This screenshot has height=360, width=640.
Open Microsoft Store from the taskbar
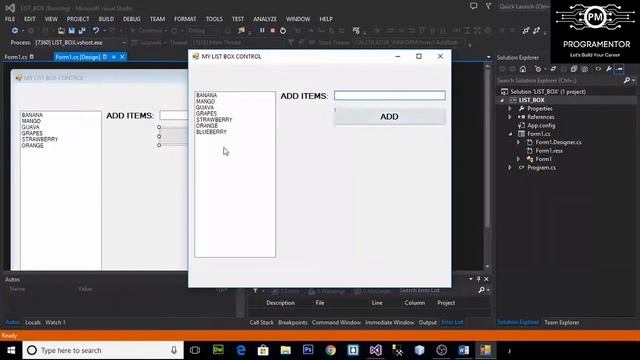263,350
